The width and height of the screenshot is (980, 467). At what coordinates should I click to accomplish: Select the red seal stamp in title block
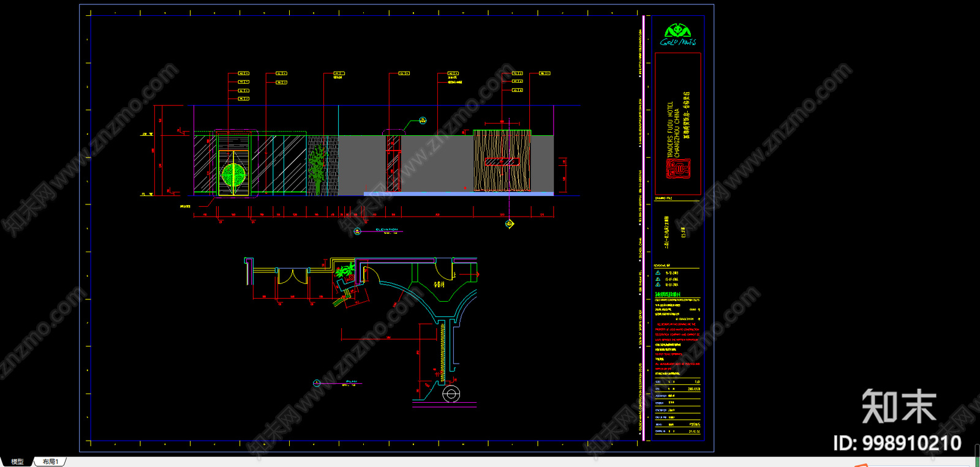(x=678, y=168)
